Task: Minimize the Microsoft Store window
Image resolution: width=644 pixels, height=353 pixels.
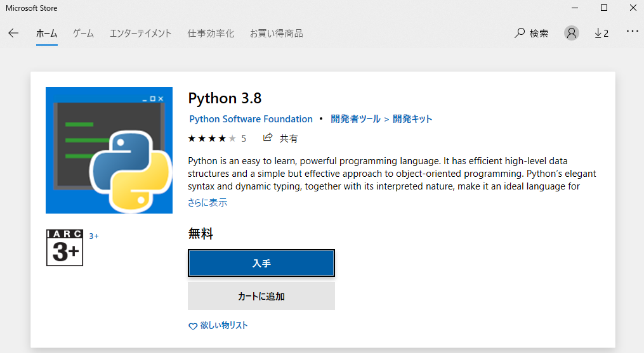Action: coord(575,8)
